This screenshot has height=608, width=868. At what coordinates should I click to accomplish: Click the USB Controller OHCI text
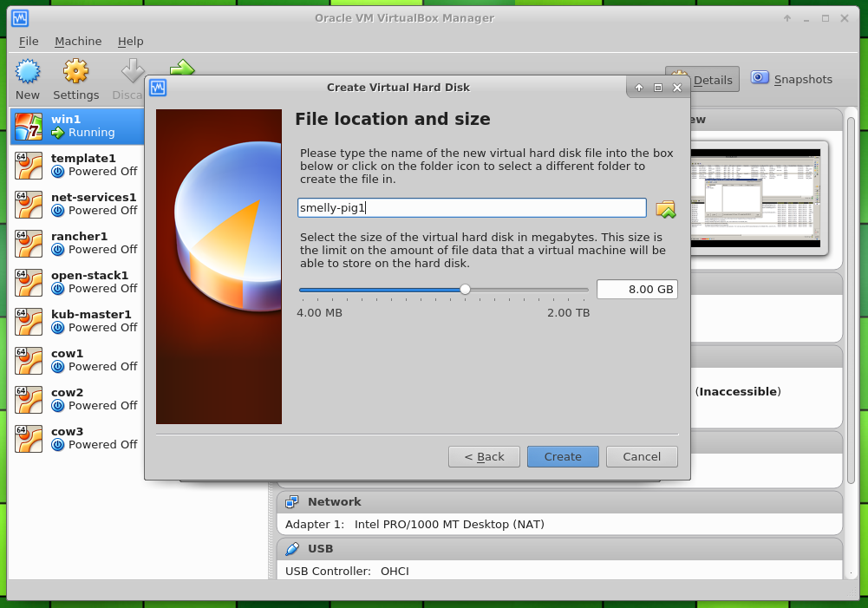[x=347, y=571]
